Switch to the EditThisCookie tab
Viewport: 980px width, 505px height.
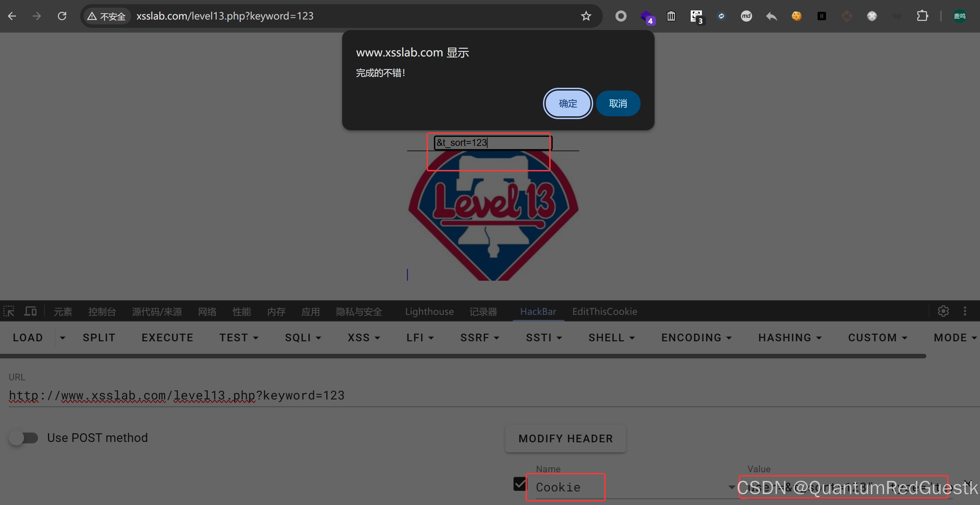[605, 311]
